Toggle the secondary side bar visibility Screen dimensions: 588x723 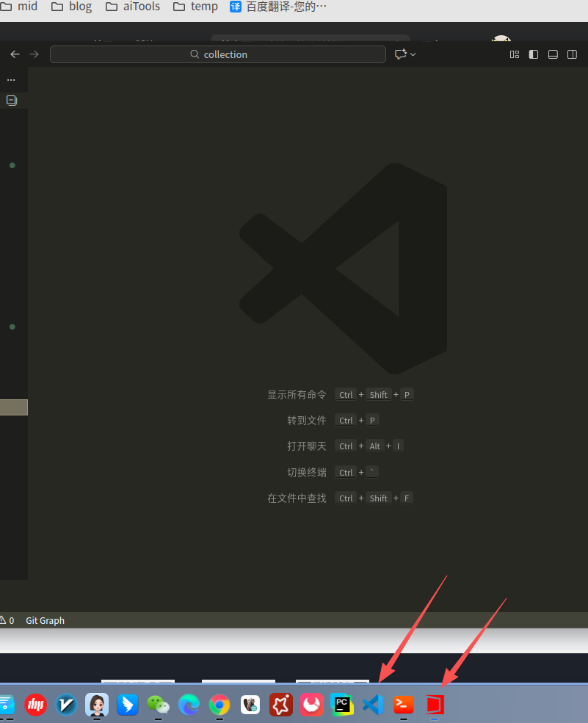click(x=573, y=54)
